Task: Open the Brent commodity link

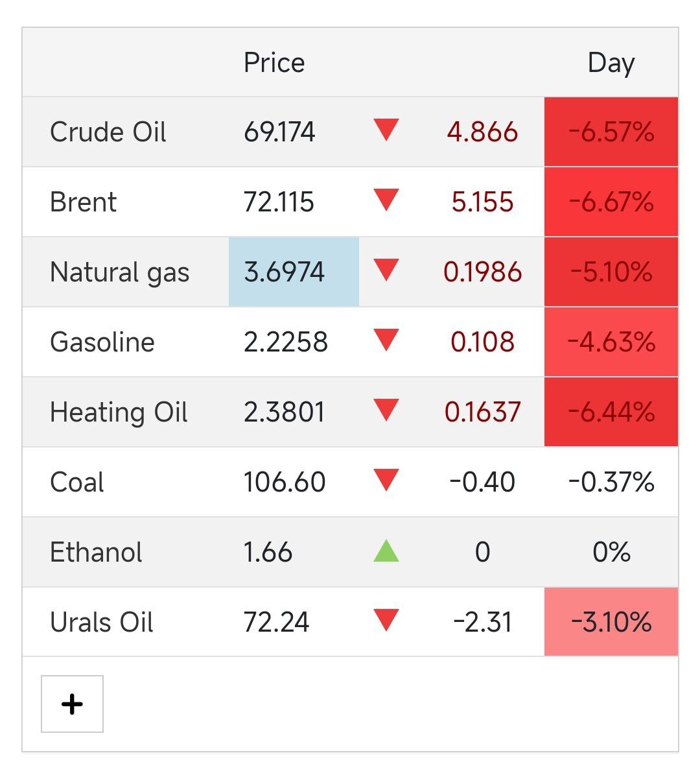Action: (x=84, y=202)
